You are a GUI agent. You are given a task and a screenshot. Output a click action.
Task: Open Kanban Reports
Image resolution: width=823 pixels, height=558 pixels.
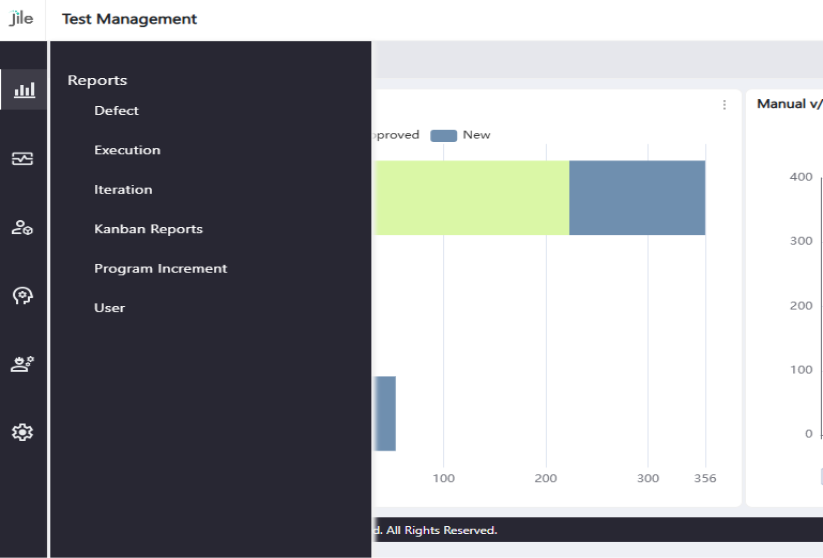149,229
